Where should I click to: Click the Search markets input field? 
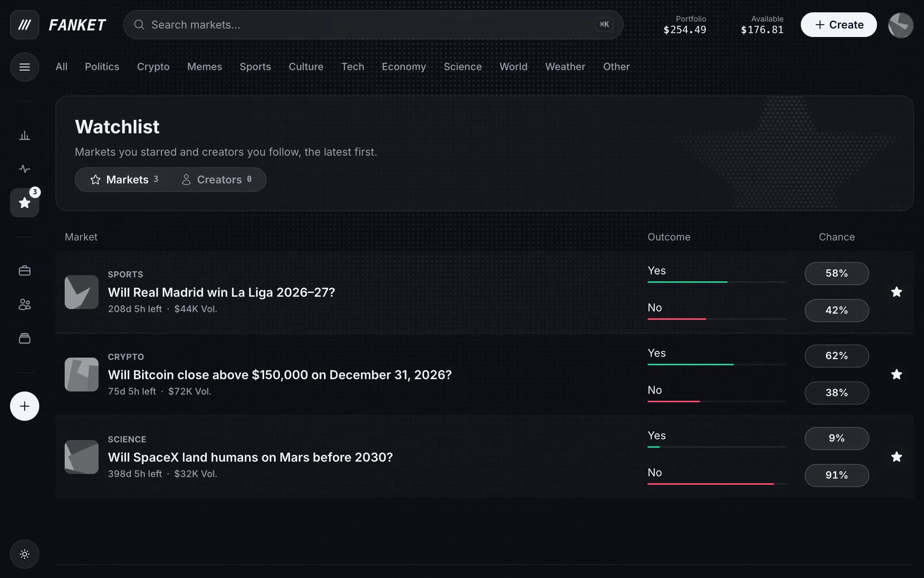pos(373,25)
